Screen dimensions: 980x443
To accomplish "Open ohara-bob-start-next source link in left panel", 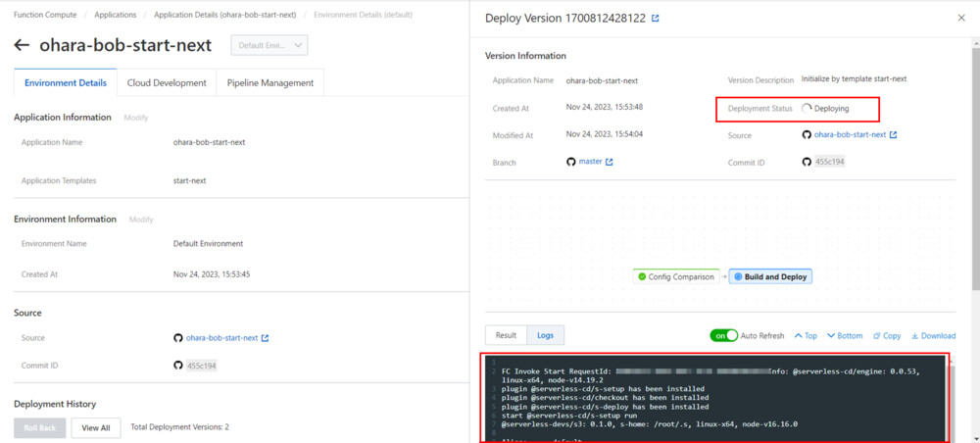I will point(221,338).
